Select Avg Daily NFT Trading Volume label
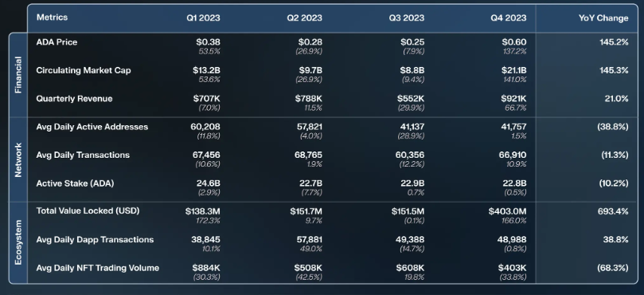 pyautogui.click(x=98, y=268)
